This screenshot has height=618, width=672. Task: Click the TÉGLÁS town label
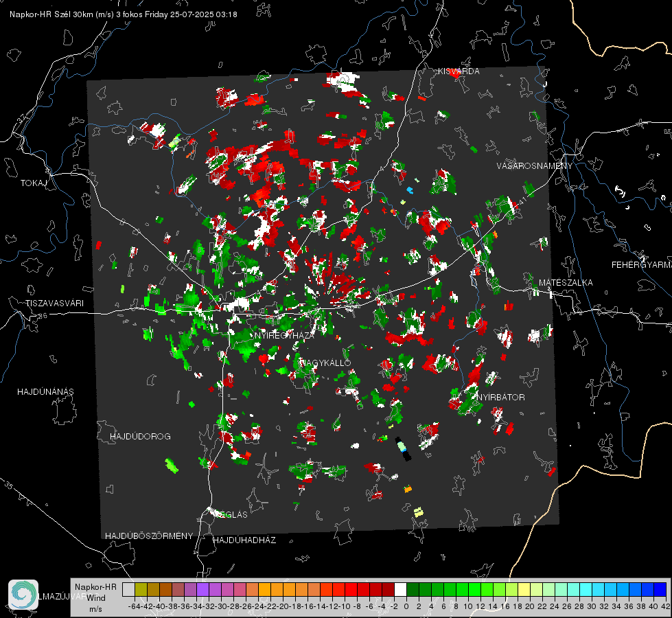(x=231, y=514)
